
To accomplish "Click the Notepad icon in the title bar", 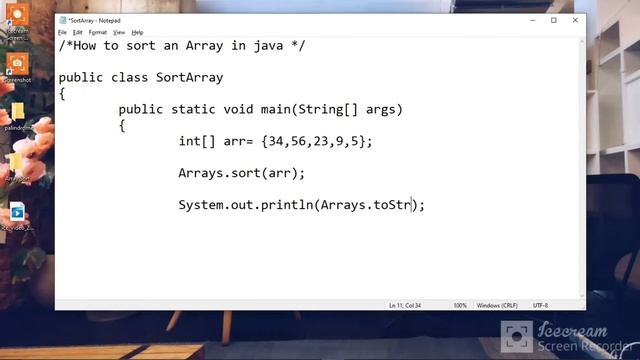I will coord(62,20).
